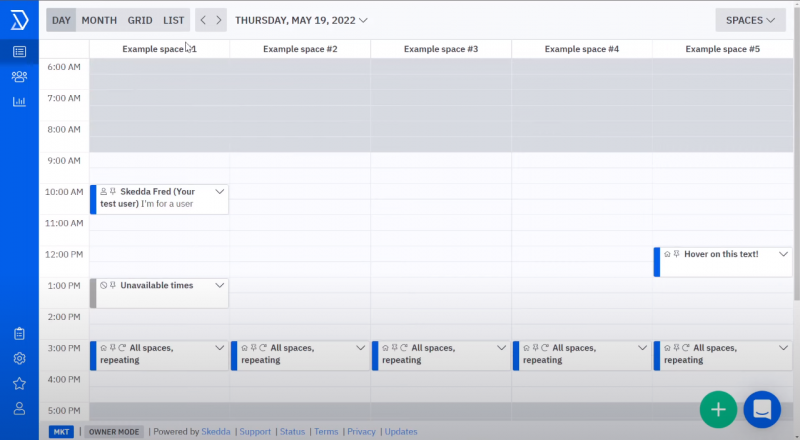This screenshot has width=800, height=440.
Task: Open the Spaces dropdown filter
Action: pyautogui.click(x=750, y=20)
